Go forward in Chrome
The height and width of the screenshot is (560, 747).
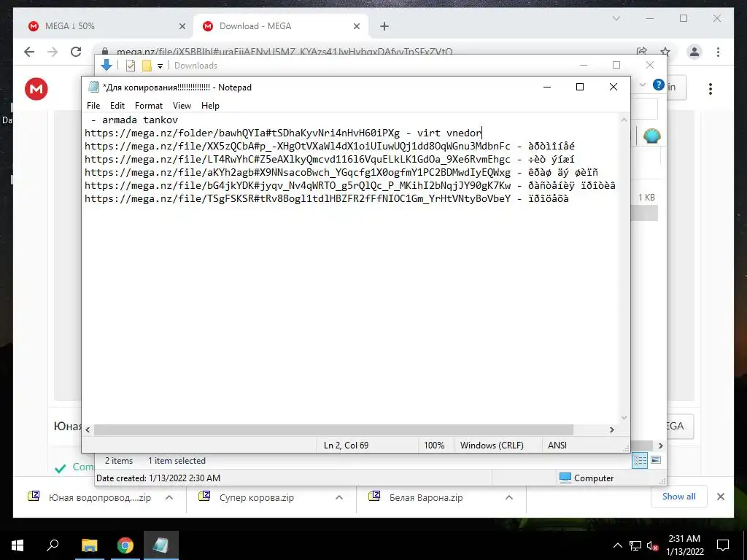point(53,52)
